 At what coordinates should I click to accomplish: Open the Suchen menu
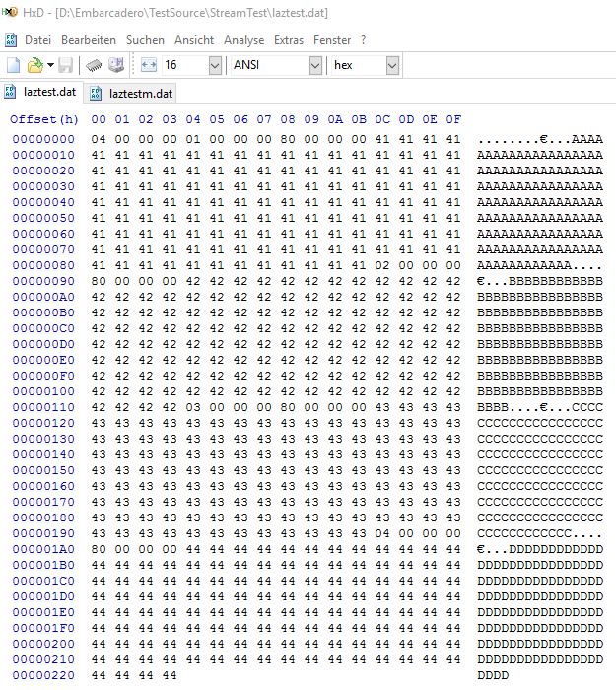145,40
